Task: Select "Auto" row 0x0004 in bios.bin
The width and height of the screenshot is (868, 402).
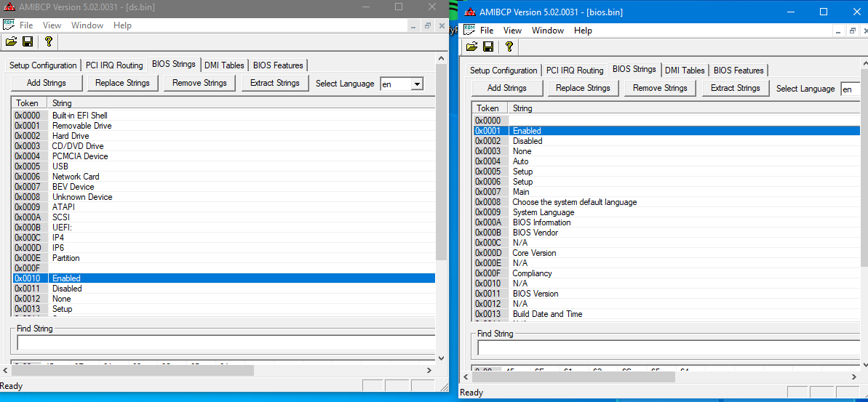Action: click(x=666, y=161)
